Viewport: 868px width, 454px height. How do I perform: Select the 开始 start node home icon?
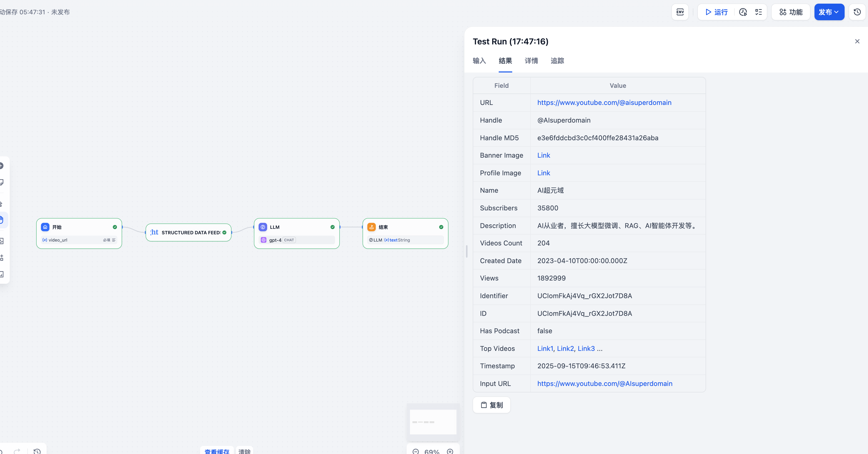(45, 227)
